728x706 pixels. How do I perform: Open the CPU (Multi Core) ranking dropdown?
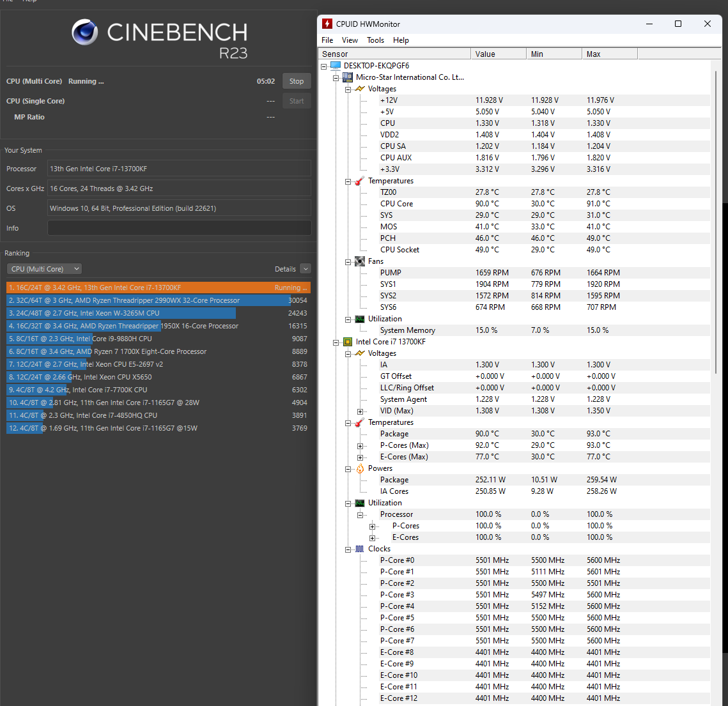click(45, 269)
